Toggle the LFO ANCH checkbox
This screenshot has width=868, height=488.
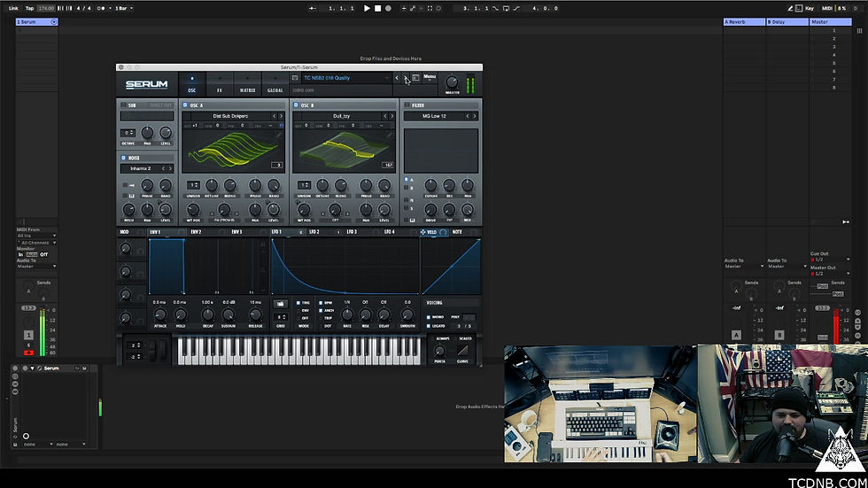(x=321, y=310)
